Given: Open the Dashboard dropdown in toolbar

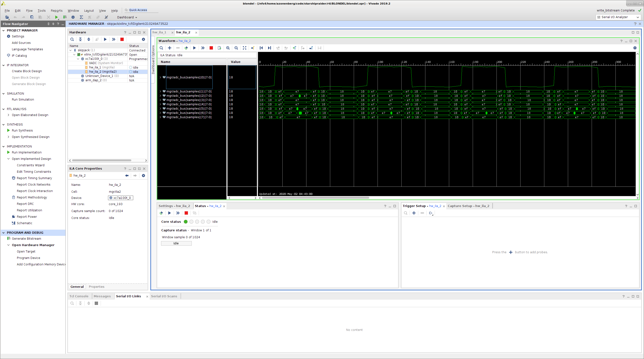Looking at the screenshot, I should pyautogui.click(x=127, y=17).
